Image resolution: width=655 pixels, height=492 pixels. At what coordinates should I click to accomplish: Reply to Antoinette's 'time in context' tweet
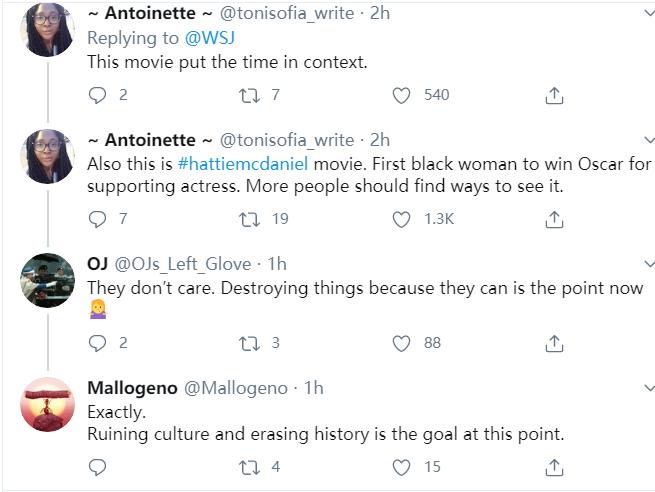98,95
